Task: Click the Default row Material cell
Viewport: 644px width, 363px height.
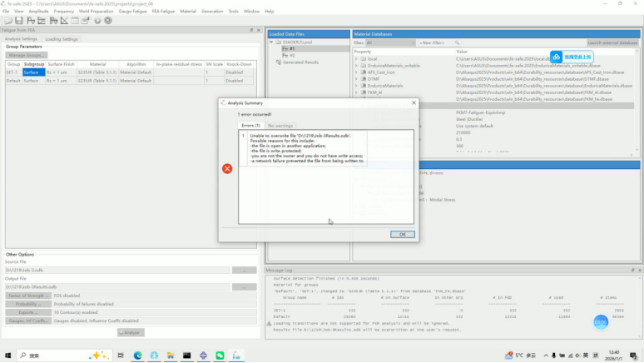Action: point(97,81)
